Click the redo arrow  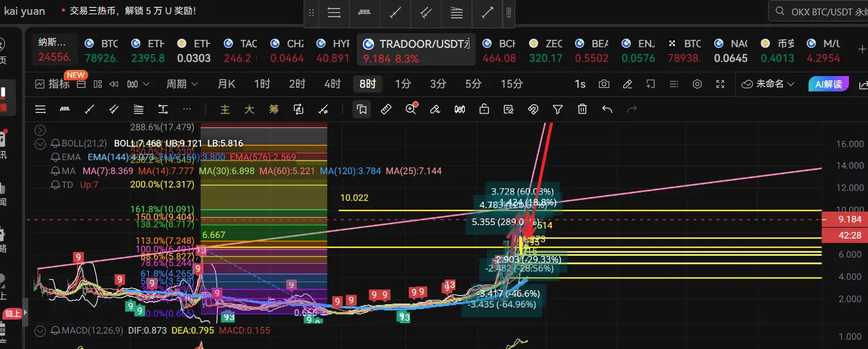[632, 109]
